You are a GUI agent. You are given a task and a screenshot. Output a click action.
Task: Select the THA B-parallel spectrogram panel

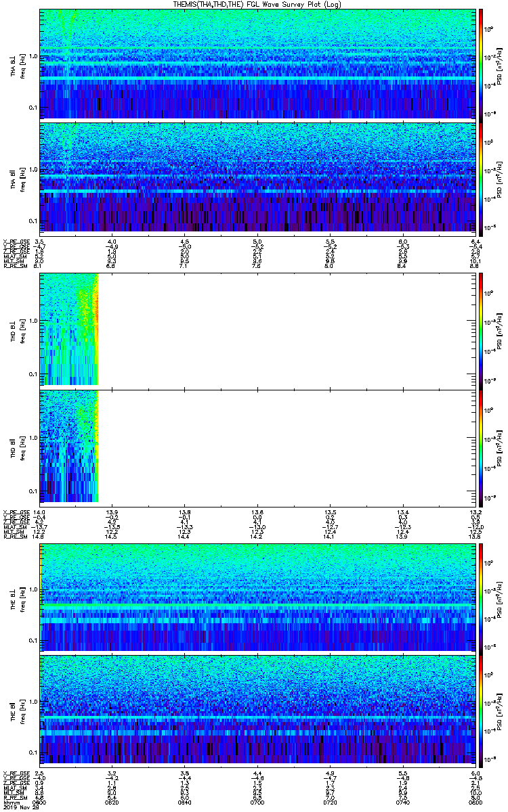tap(257, 177)
